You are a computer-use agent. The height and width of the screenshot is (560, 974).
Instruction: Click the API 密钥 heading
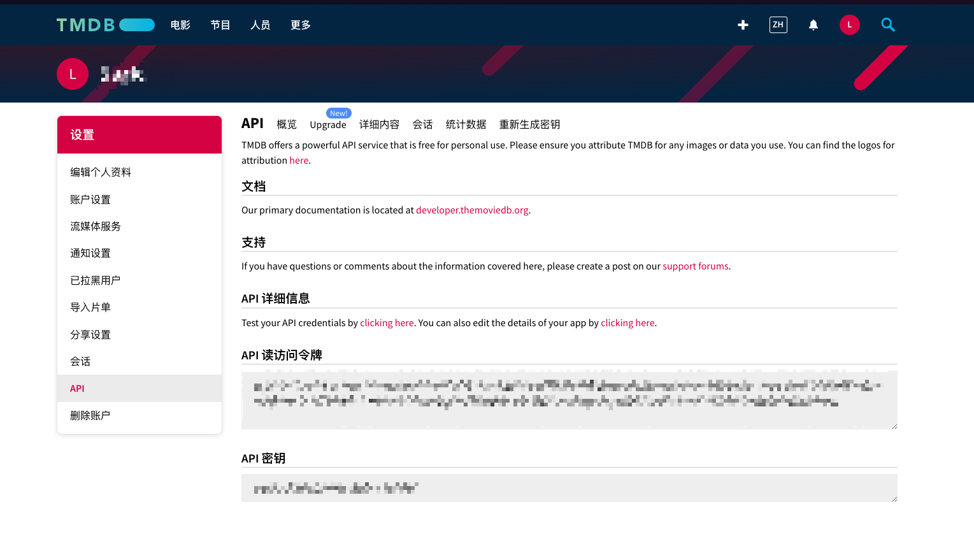click(x=263, y=459)
